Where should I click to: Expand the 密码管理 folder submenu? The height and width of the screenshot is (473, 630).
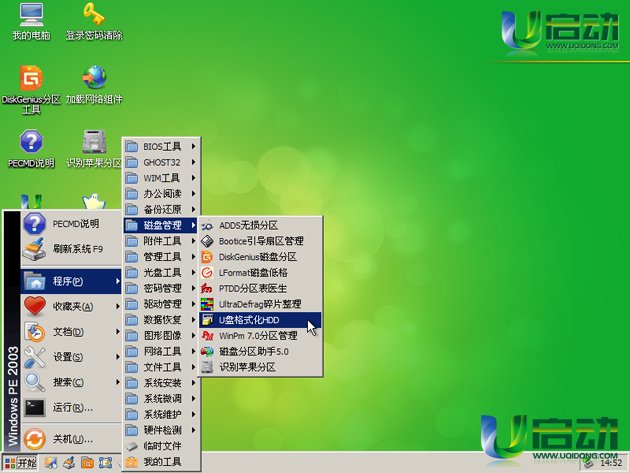[x=161, y=288]
